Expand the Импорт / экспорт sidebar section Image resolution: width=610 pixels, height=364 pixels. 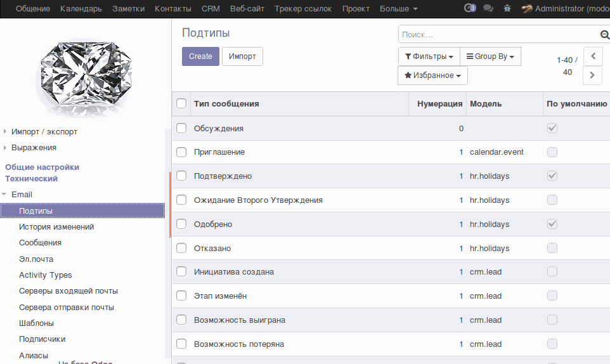[44, 131]
